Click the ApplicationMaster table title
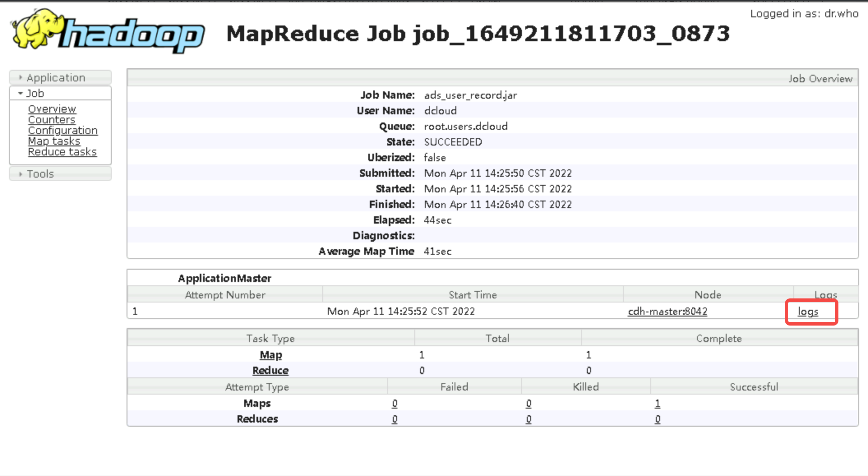Screen dimensions: 868x476 click(224, 278)
